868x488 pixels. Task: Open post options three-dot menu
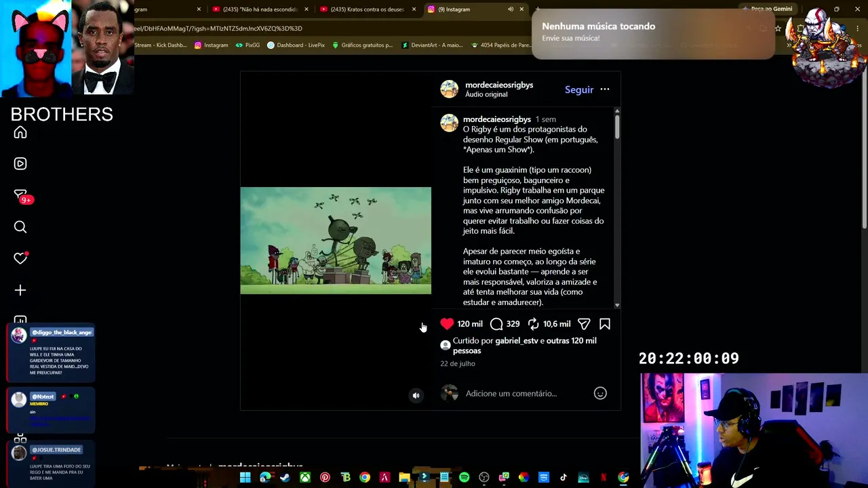pyautogui.click(x=605, y=89)
